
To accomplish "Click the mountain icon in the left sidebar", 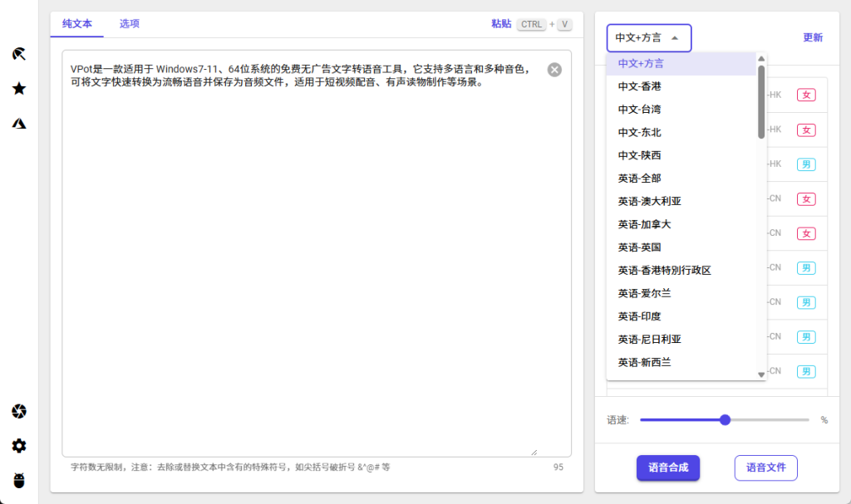I will pos(18,123).
